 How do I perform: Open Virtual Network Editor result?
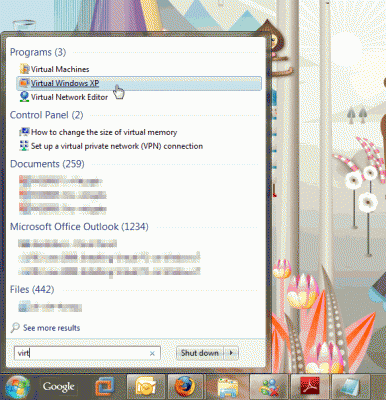(69, 97)
